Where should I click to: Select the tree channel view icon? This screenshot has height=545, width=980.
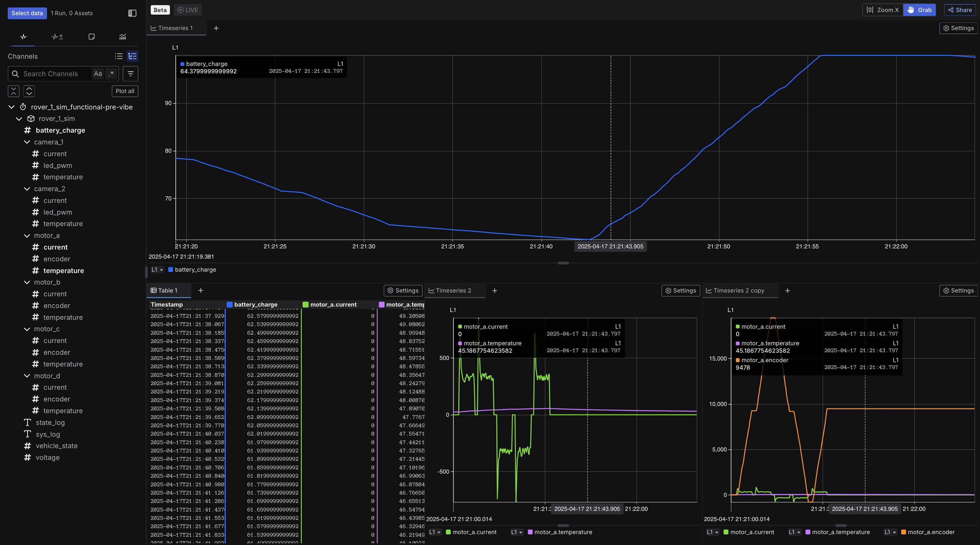tap(132, 56)
